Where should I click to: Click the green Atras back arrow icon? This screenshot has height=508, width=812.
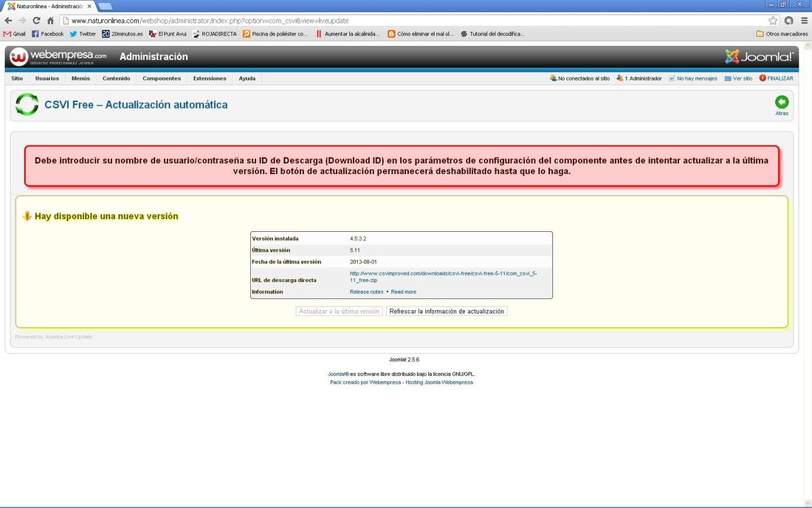click(x=782, y=102)
